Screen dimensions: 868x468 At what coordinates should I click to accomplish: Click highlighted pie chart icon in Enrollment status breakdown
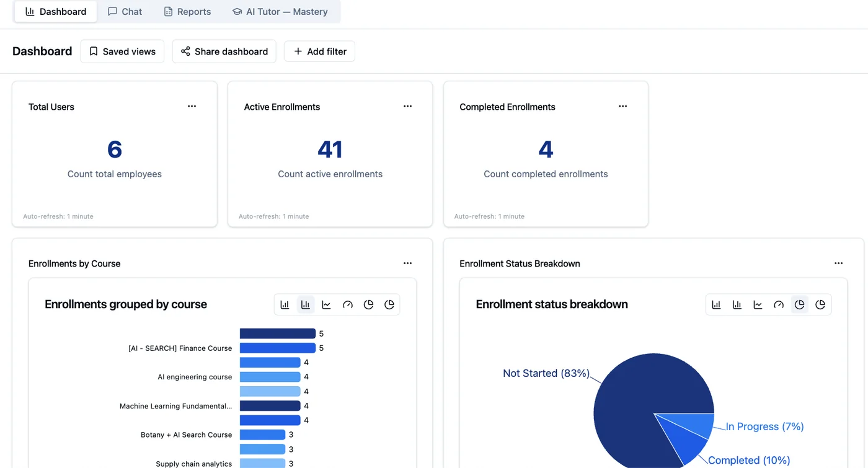tap(800, 304)
